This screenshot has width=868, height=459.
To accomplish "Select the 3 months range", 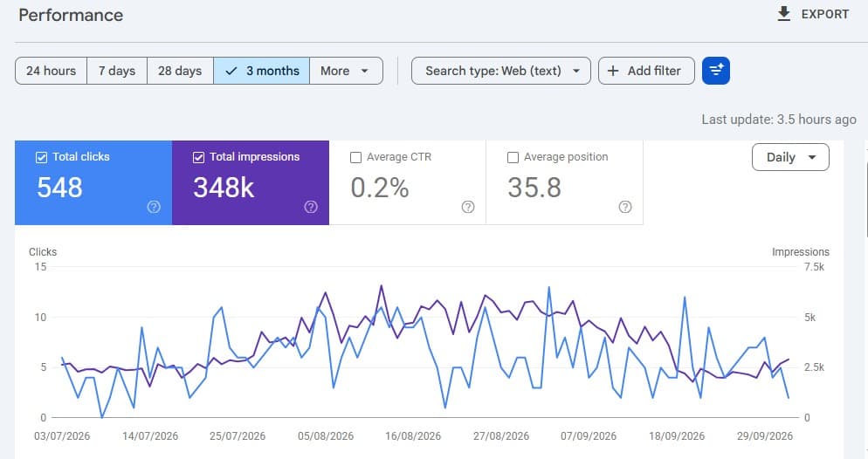I will pyautogui.click(x=261, y=71).
